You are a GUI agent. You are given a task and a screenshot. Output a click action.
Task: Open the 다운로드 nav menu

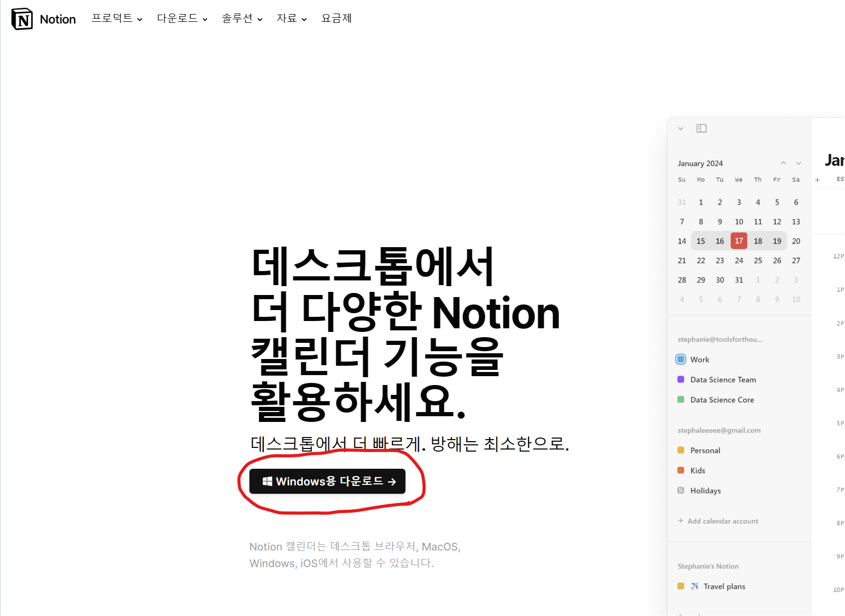[x=182, y=19]
